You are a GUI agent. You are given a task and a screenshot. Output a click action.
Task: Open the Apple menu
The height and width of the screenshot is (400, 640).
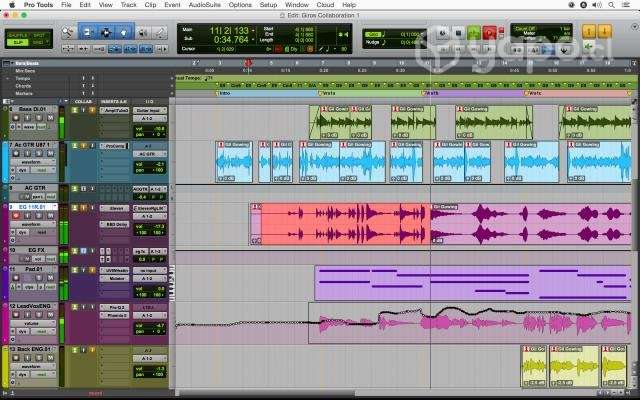pyautogui.click(x=12, y=5)
